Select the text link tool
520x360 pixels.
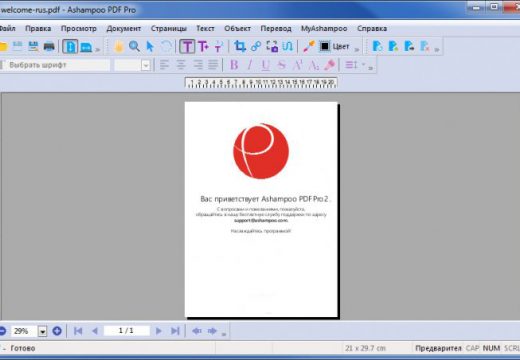pos(219,46)
